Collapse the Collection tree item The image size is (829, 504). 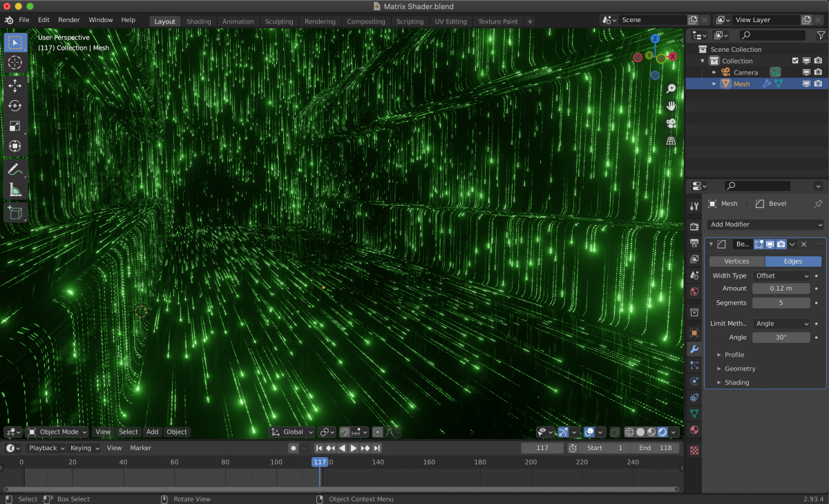tap(703, 61)
